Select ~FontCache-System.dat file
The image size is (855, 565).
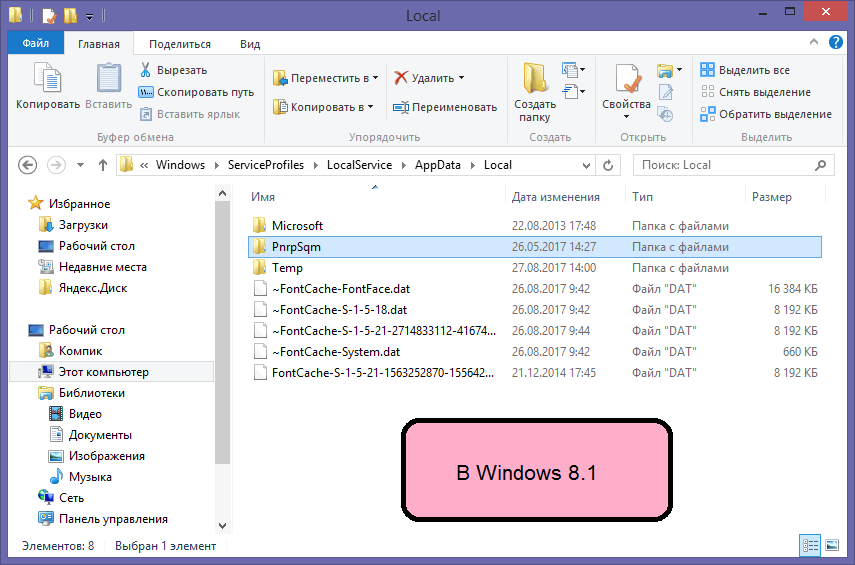click(x=535, y=352)
